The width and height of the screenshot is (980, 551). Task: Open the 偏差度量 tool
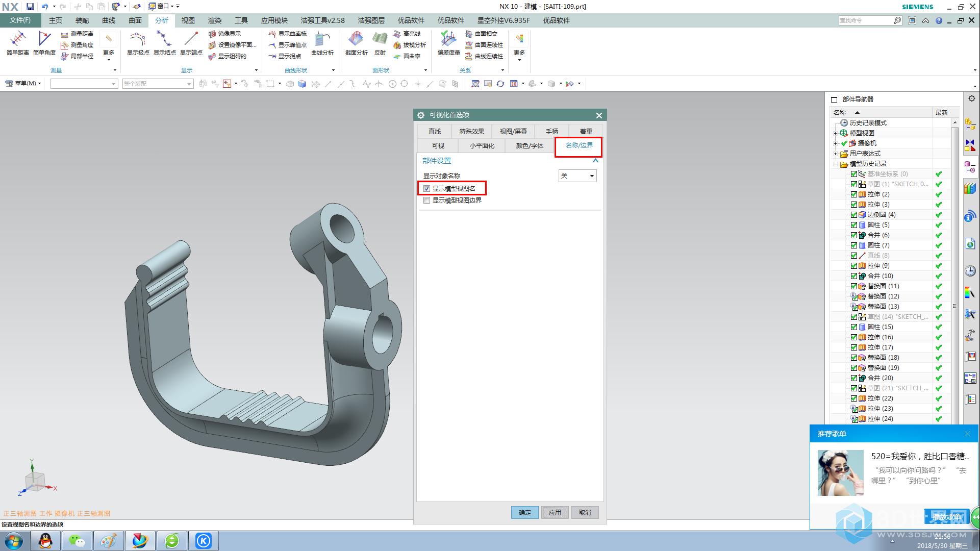click(449, 43)
